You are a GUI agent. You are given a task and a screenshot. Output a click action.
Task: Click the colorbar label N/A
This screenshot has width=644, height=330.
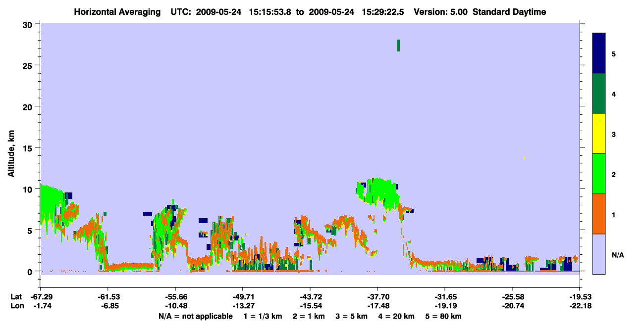(617, 255)
